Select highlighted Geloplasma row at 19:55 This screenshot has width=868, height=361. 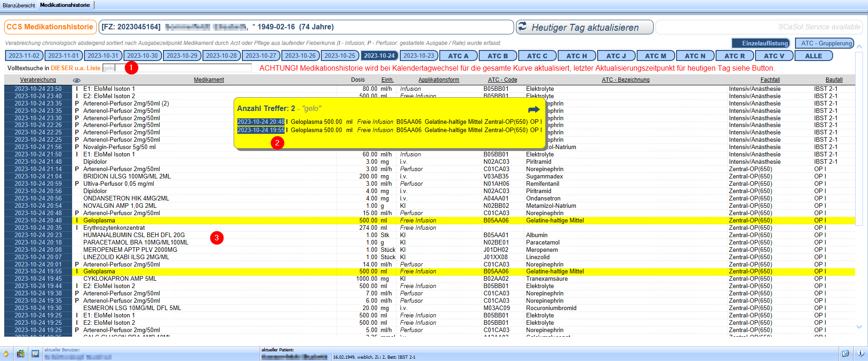430,272
